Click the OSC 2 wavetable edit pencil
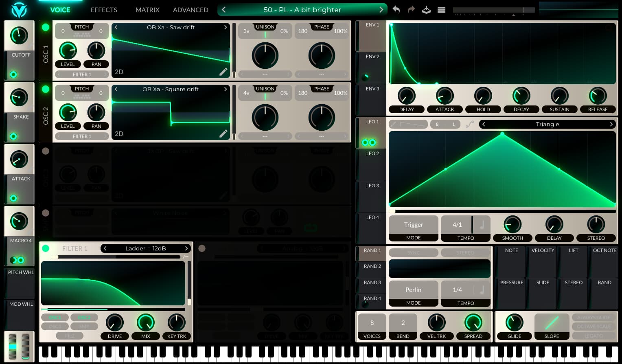 point(223,134)
